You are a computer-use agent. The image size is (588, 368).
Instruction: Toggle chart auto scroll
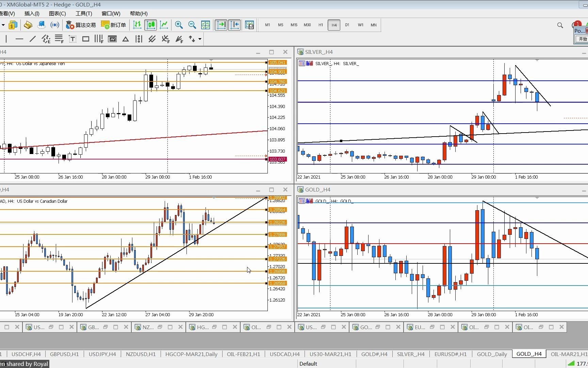tap(221, 25)
